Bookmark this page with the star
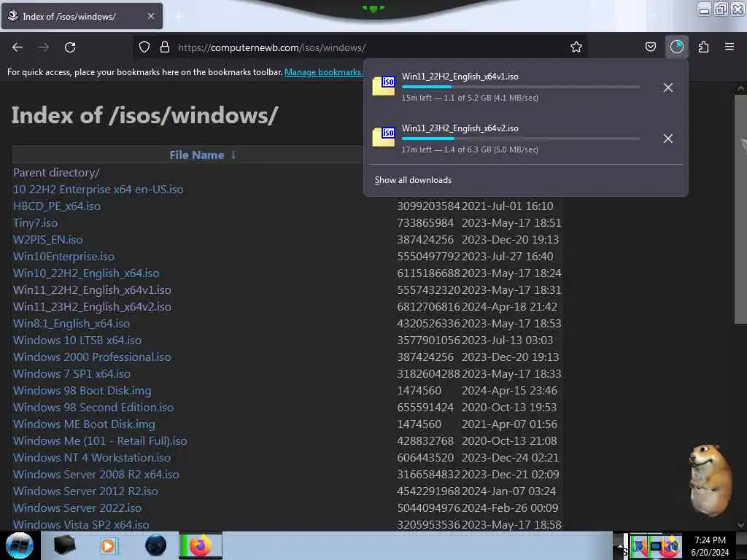Viewport: 747px width, 560px height. pyautogui.click(x=576, y=47)
